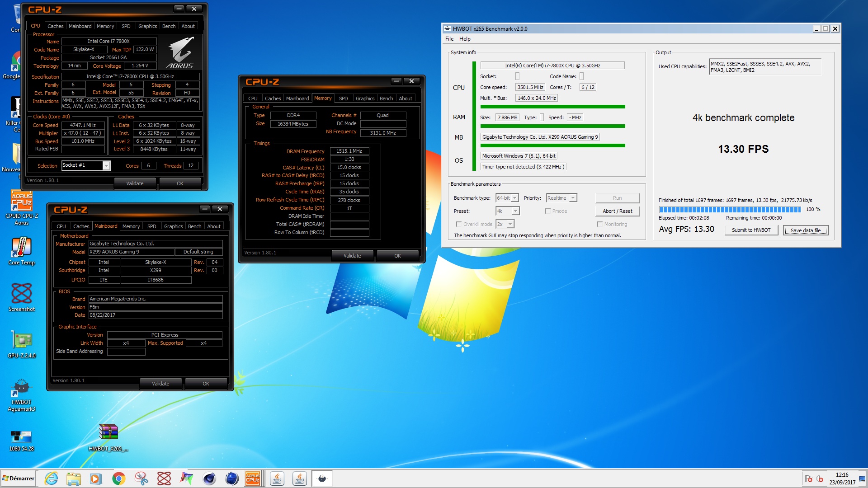Click Submit to HWBOT button
Image resolution: width=868 pixels, height=488 pixels.
point(751,230)
